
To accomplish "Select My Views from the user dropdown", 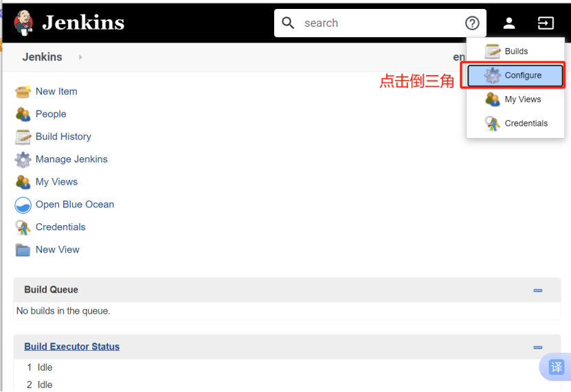I will (x=515, y=100).
